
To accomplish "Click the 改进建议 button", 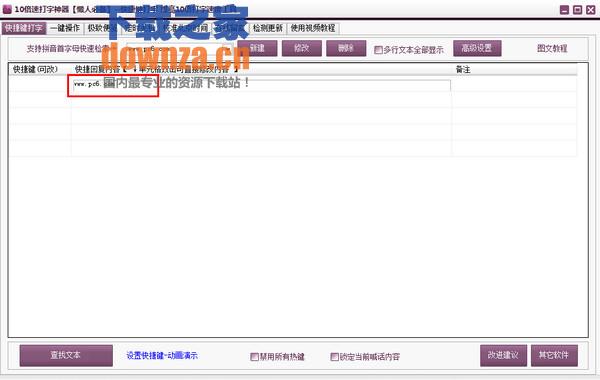I will pyautogui.click(x=503, y=356).
